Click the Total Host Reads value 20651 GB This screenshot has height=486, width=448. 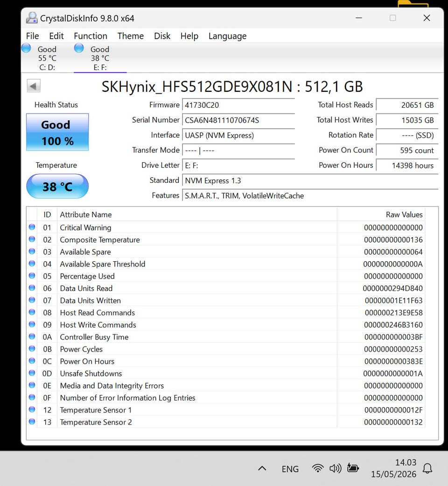pos(407,105)
